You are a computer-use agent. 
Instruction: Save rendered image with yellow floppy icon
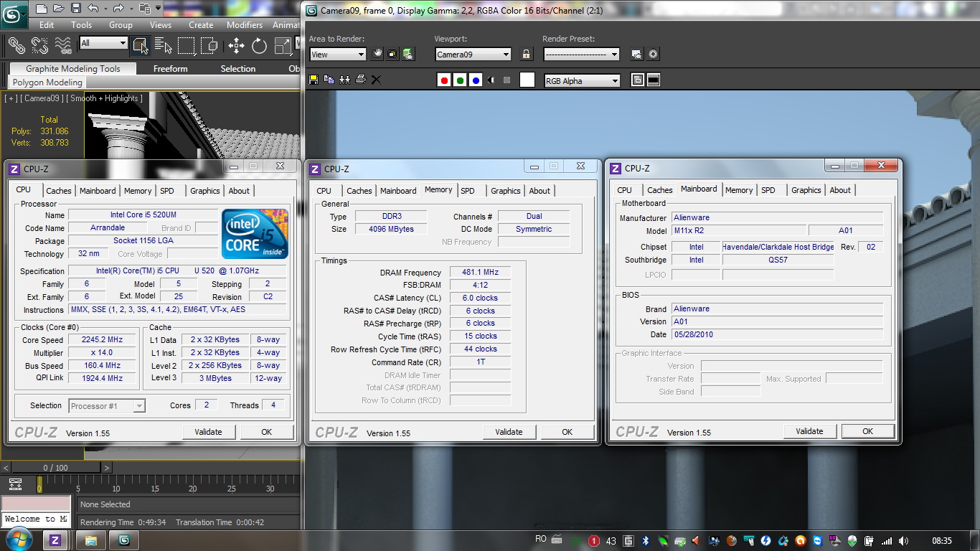(x=314, y=80)
